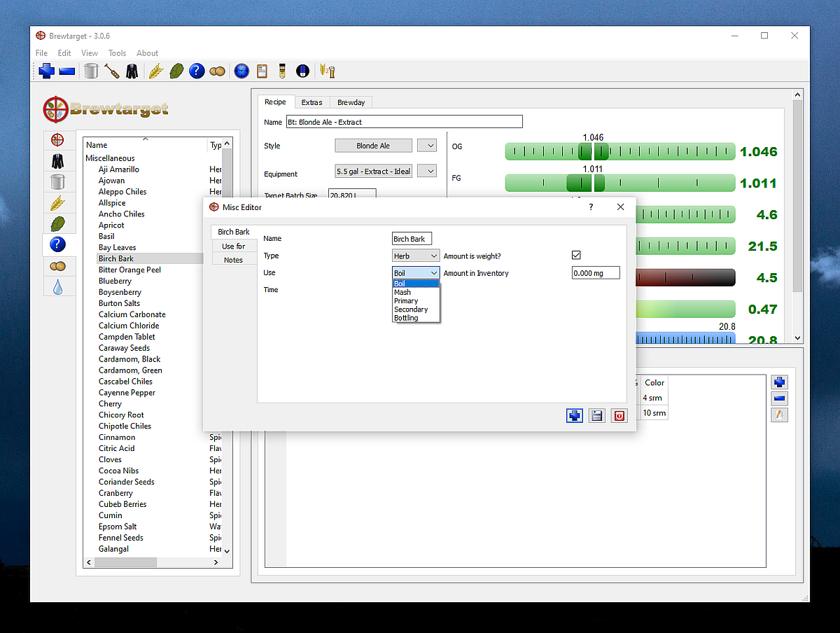Open Fermentables via the grain icon in top toolbar
840x633 pixels.
155,71
